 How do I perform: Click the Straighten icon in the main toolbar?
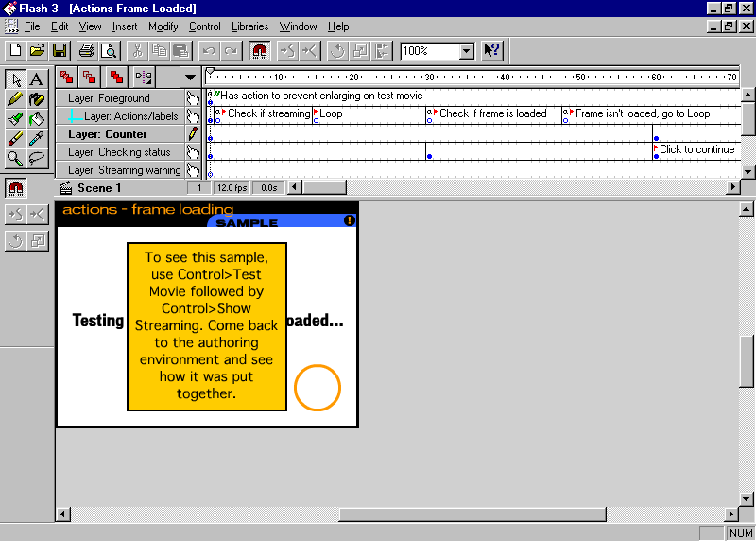pos(310,51)
